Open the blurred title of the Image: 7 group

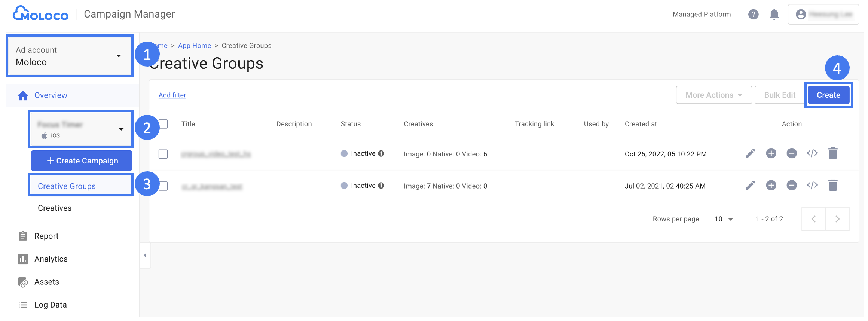point(212,186)
